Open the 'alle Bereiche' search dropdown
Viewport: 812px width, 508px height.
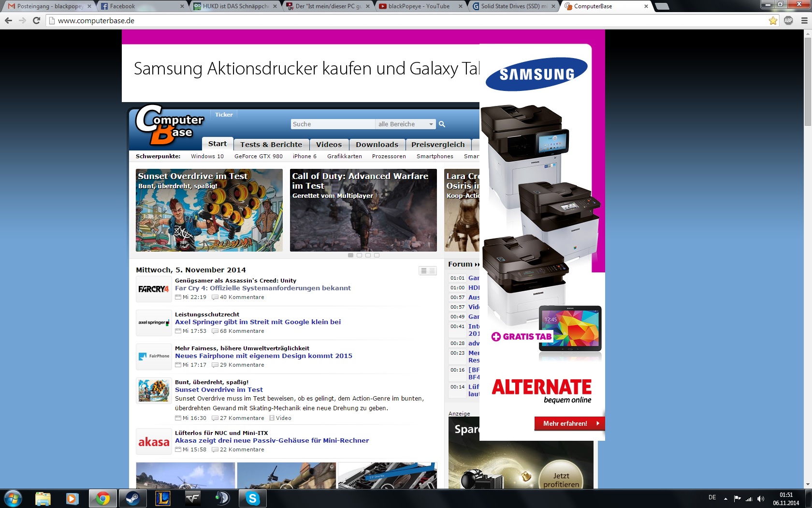coord(405,124)
